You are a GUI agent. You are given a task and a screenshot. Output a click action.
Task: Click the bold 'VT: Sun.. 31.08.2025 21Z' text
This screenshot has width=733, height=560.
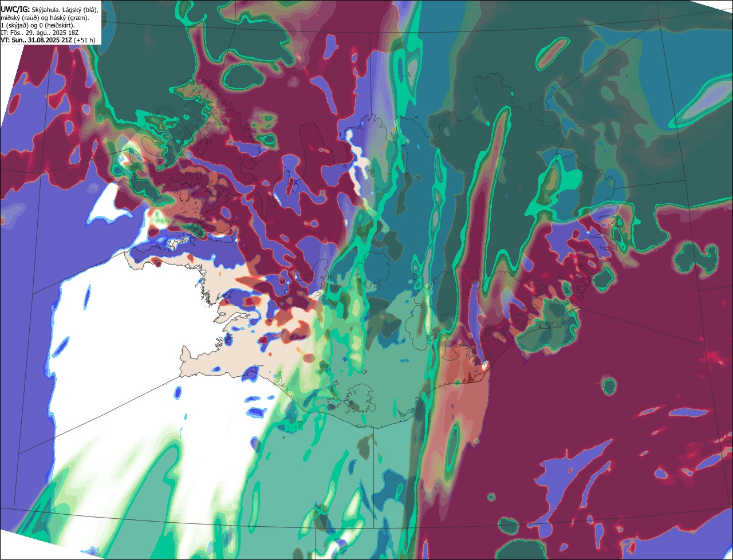point(36,40)
